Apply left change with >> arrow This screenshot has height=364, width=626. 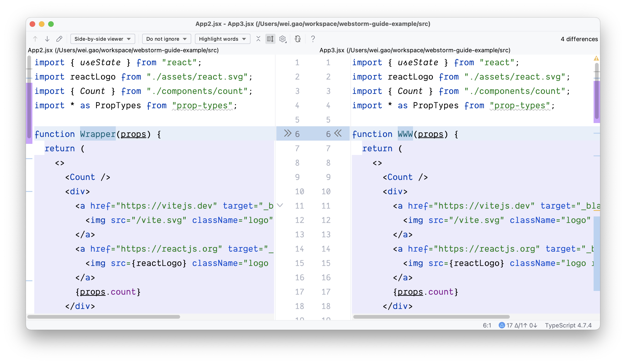click(x=287, y=133)
